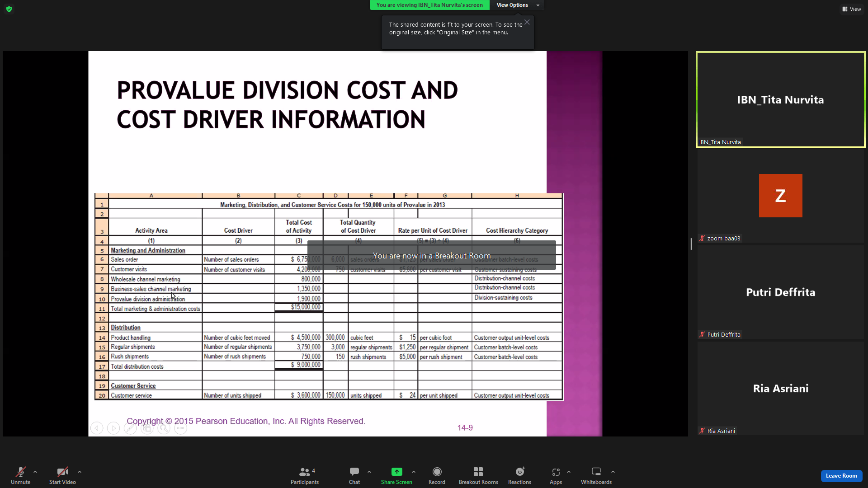This screenshot has width=868, height=488.
Task: Click the View layout button
Action: [852, 9]
